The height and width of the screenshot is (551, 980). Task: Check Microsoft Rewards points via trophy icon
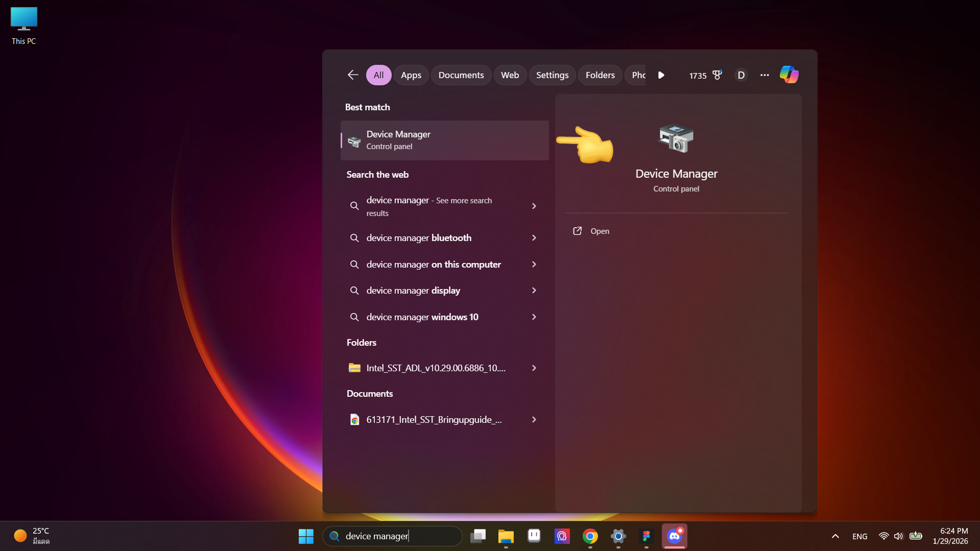tap(716, 75)
